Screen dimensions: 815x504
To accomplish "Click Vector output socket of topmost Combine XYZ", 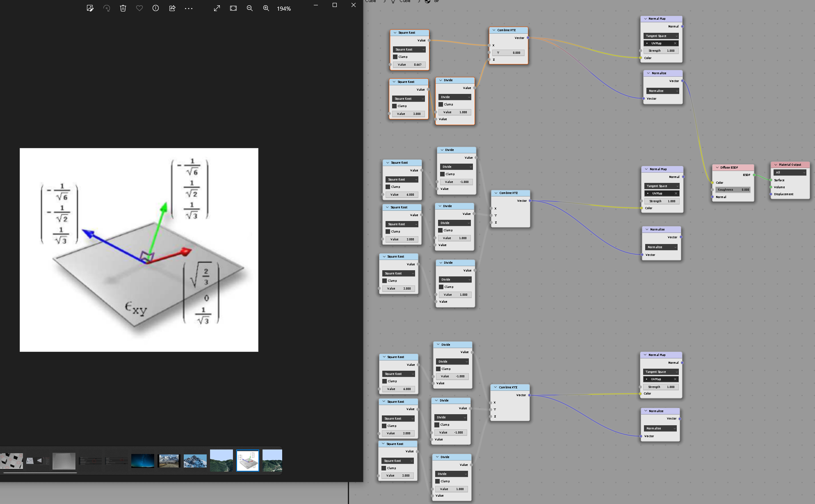I will [x=528, y=38].
